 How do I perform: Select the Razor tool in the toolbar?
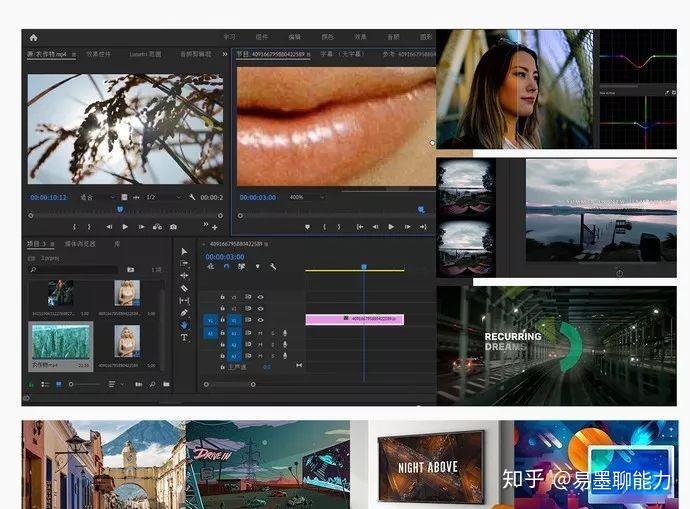(184, 288)
